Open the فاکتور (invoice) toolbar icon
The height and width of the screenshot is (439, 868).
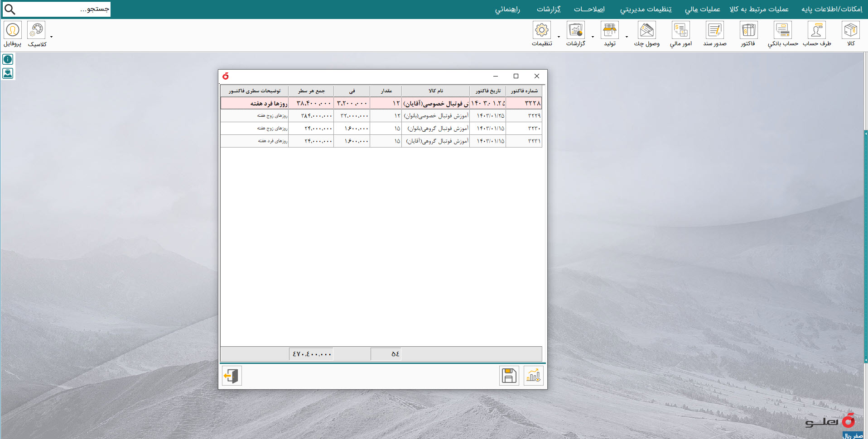coord(748,34)
